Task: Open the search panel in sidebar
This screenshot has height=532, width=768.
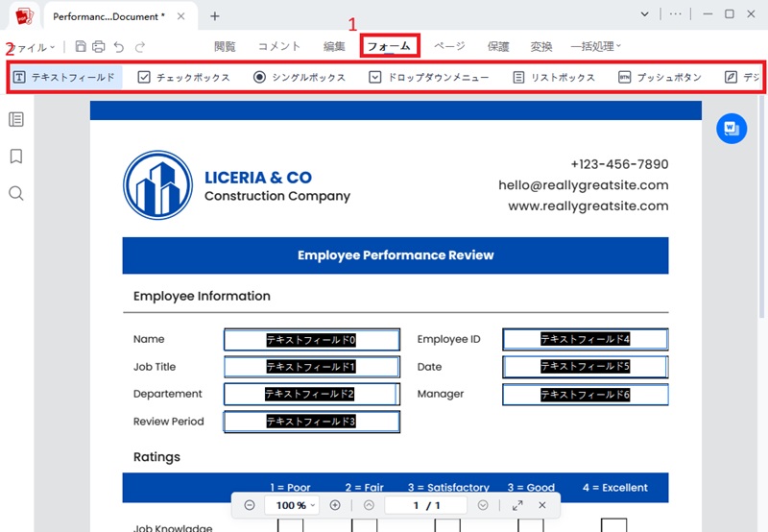Action: (16, 193)
